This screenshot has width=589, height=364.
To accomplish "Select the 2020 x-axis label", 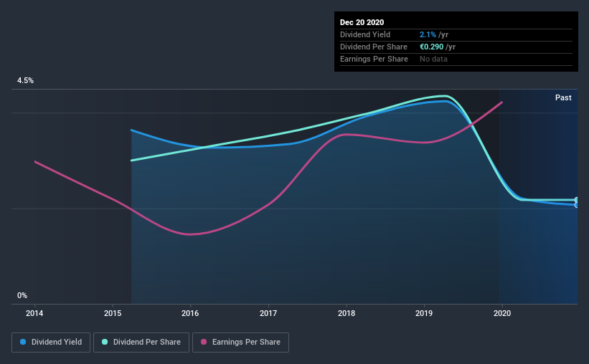I will (x=502, y=313).
